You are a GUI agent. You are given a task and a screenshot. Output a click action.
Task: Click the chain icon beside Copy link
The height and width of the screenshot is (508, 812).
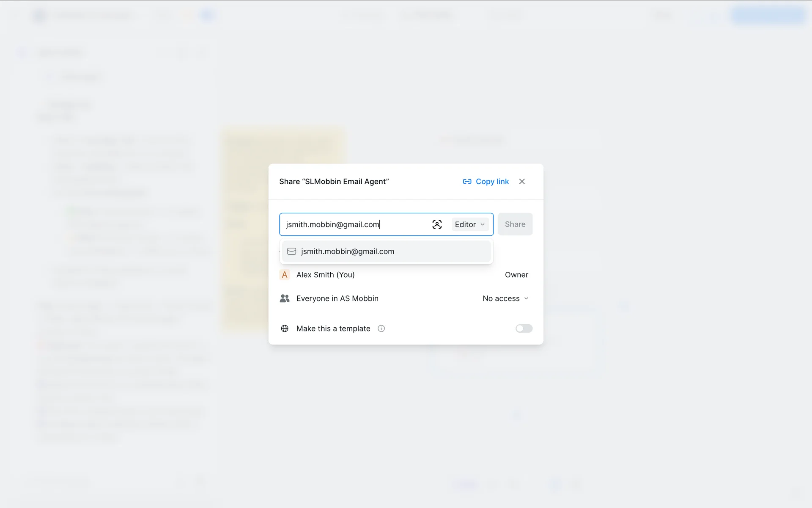point(467,182)
